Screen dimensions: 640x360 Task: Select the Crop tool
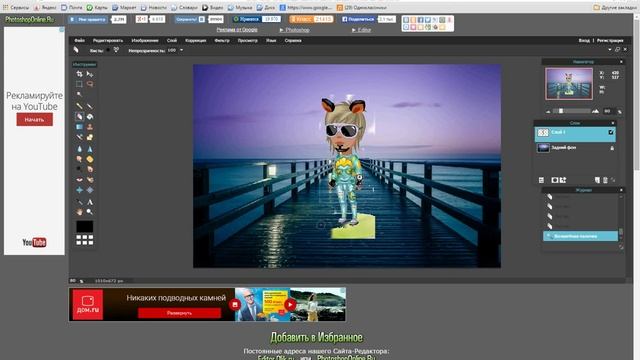click(x=79, y=74)
